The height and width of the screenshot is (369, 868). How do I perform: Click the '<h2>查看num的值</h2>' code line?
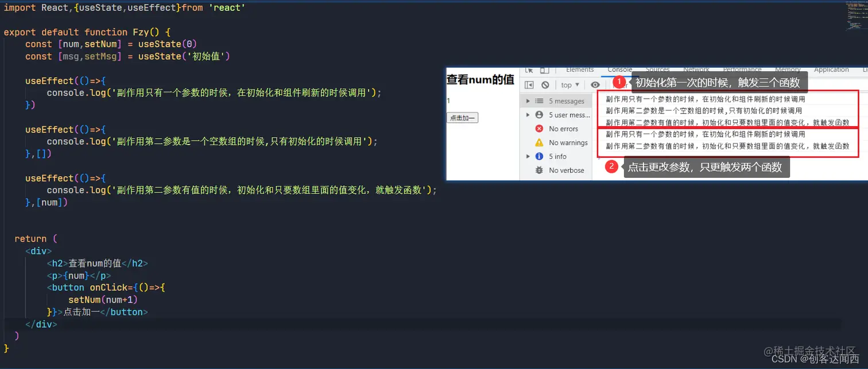coord(98,263)
